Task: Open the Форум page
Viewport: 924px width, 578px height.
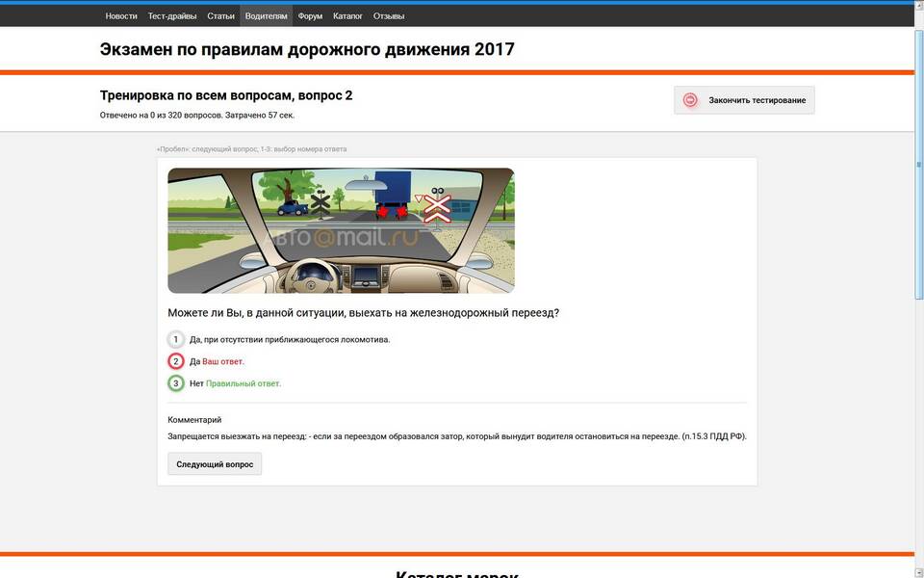Action: tap(310, 16)
